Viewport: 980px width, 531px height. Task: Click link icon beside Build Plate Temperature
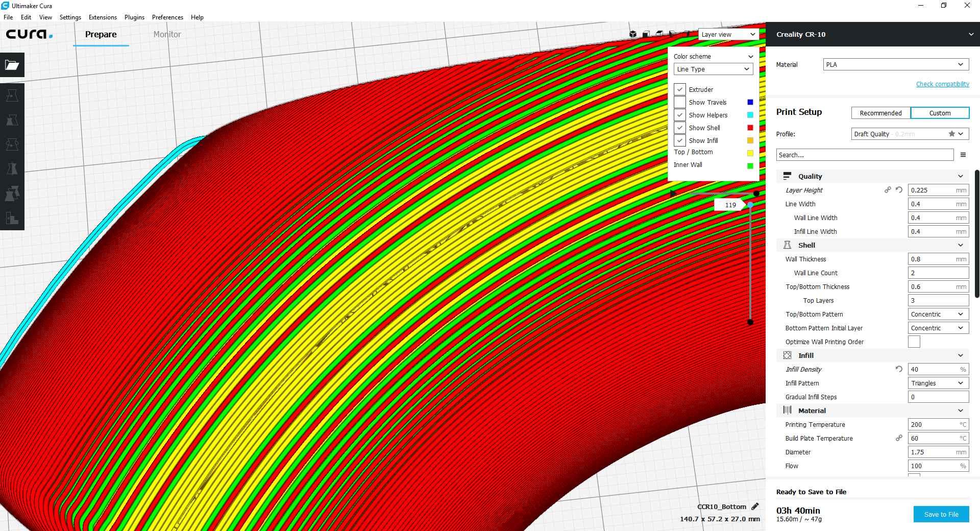(899, 438)
